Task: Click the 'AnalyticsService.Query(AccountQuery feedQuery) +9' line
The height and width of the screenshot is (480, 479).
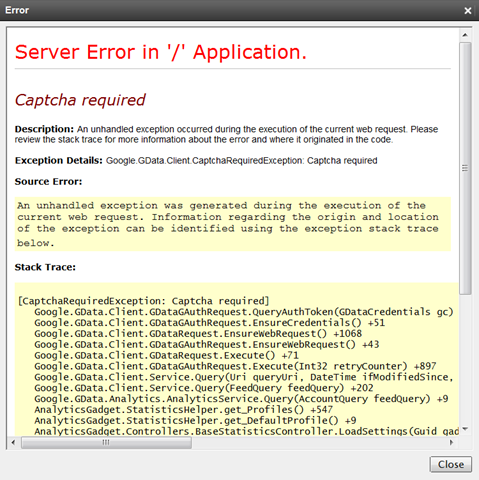Action: point(241,399)
